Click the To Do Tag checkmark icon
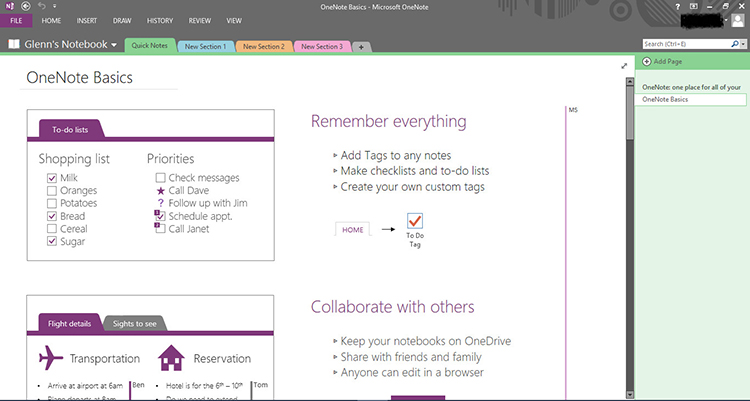 (415, 221)
